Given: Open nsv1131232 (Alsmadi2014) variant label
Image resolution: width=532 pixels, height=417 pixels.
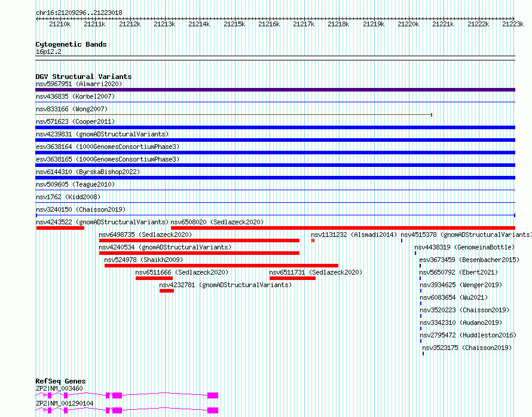Looking at the screenshot, I should click(354, 235).
